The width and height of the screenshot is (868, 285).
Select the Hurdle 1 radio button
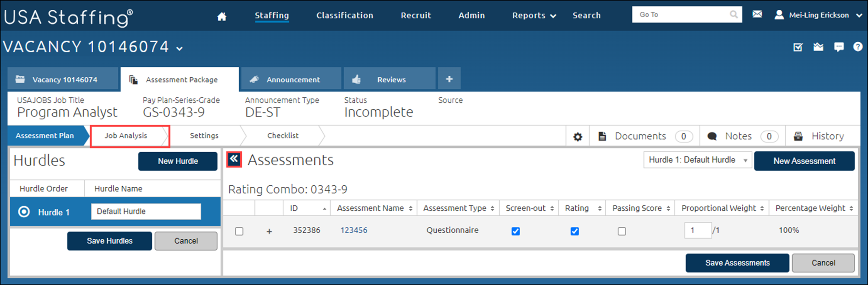point(24,212)
